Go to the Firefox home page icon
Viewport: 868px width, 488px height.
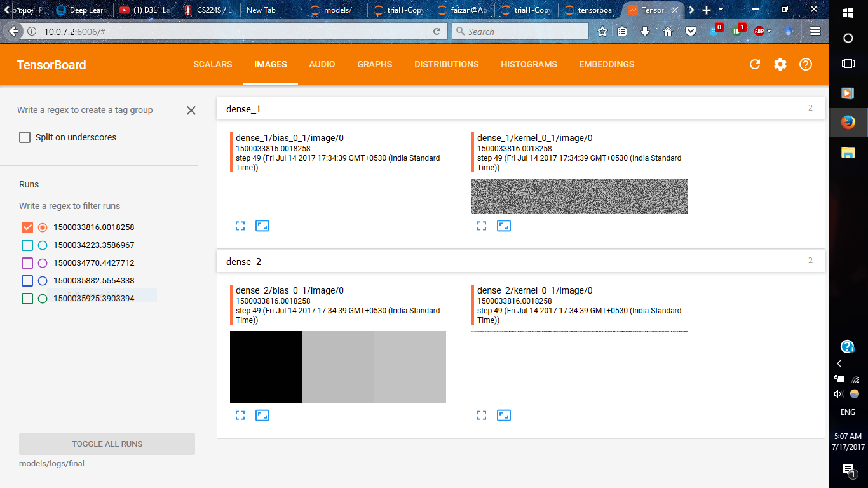click(667, 31)
